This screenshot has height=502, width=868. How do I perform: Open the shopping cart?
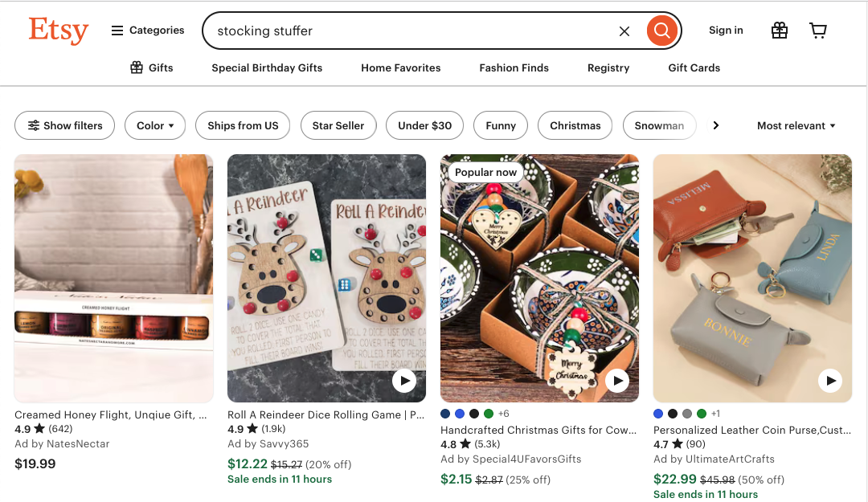(x=817, y=31)
